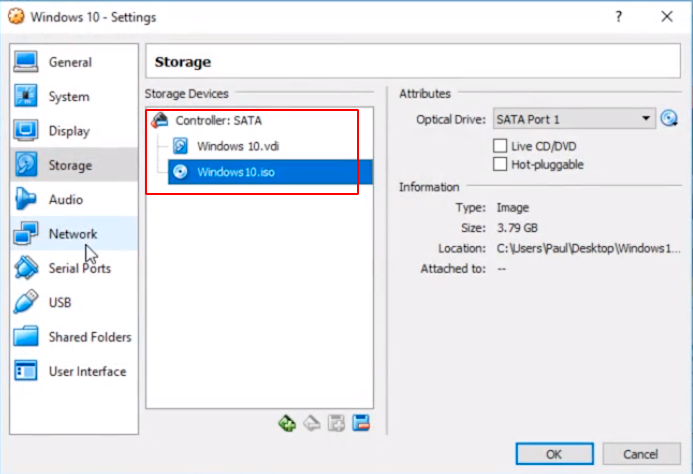
Task: Click the help question mark button
Action: 620,17
